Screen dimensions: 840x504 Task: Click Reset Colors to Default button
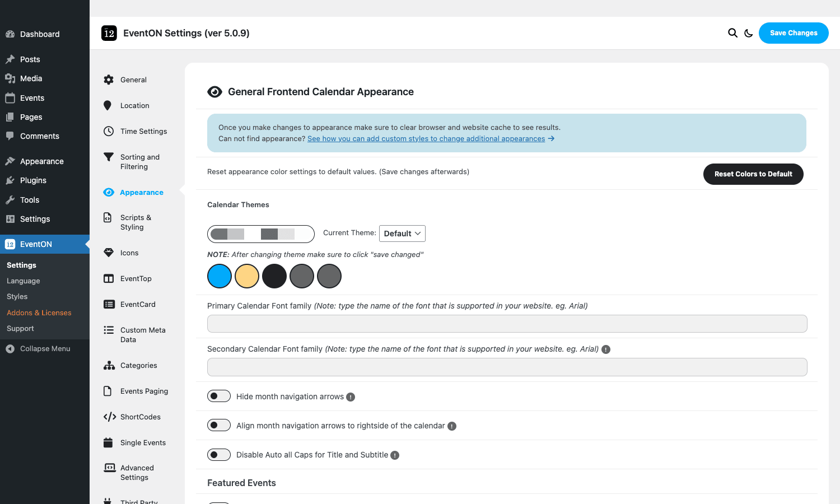753,174
